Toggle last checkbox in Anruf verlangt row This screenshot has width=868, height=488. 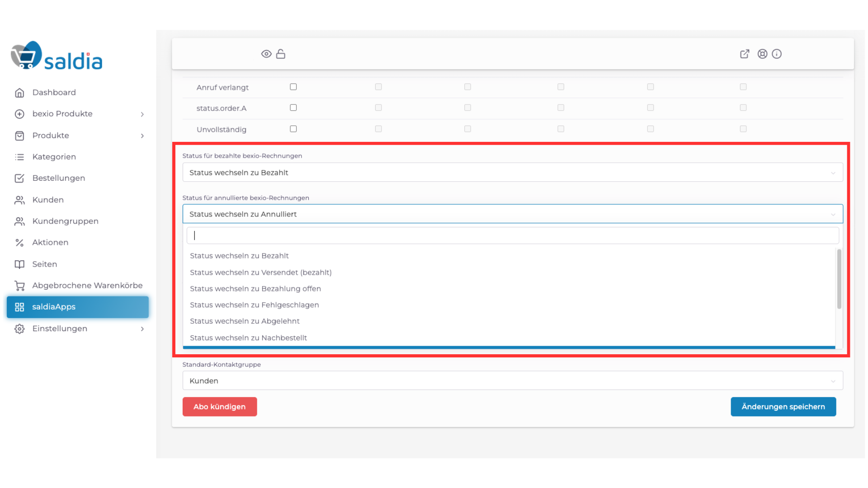(x=743, y=87)
